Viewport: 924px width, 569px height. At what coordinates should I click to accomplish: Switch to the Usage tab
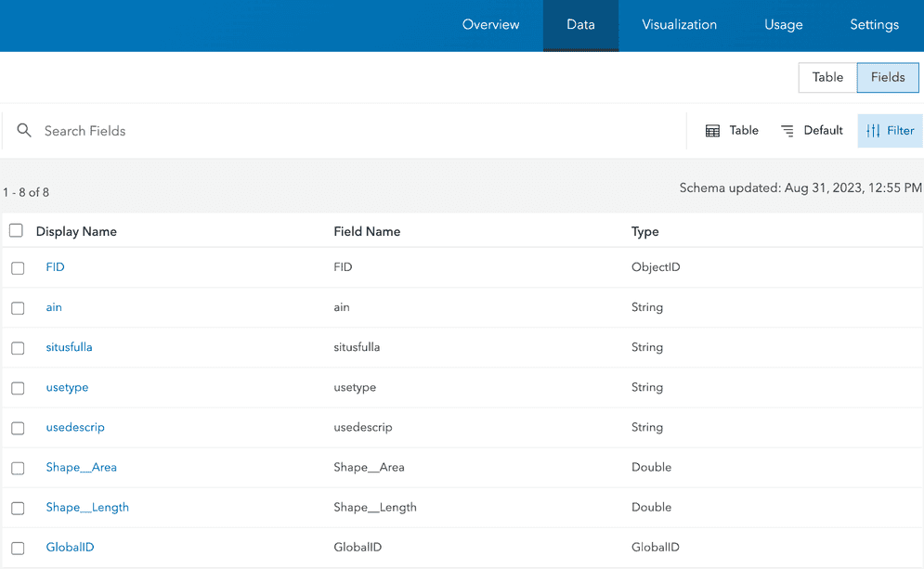click(783, 25)
